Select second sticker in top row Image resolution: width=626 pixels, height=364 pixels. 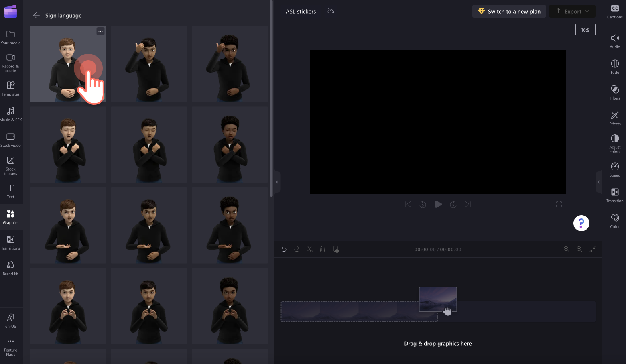click(x=149, y=64)
